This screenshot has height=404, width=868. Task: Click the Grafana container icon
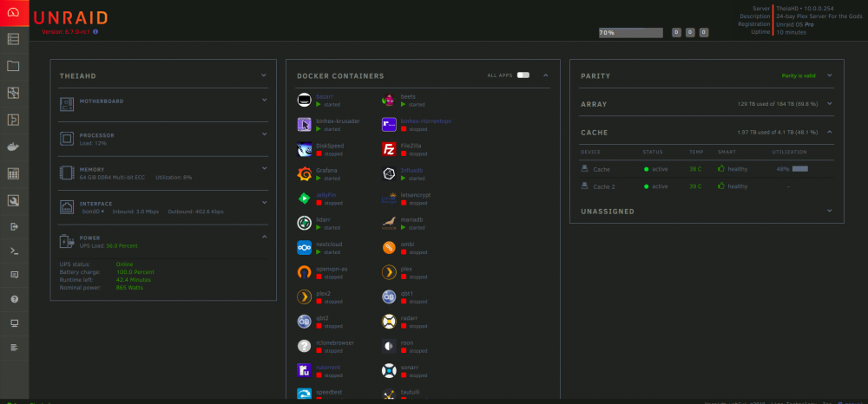tap(304, 173)
